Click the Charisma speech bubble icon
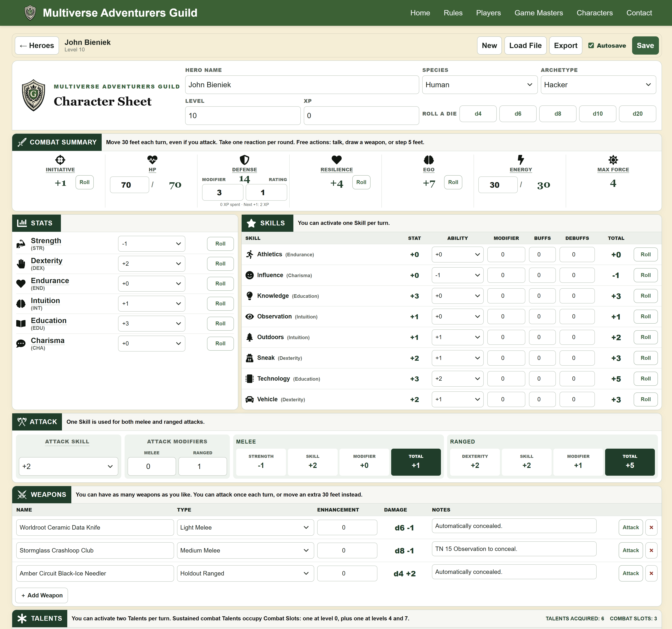Viewport: 672px width, 629px height. point(21,343)
